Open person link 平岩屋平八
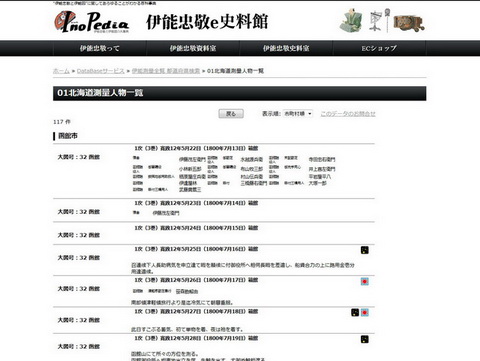480x361 pixels. tap(320, 176)
